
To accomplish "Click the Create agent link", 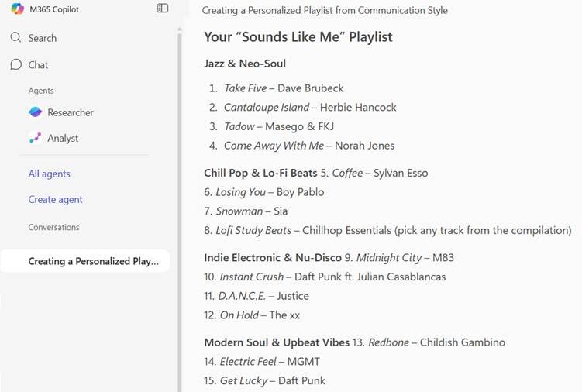I will click(x=56, y=199).
